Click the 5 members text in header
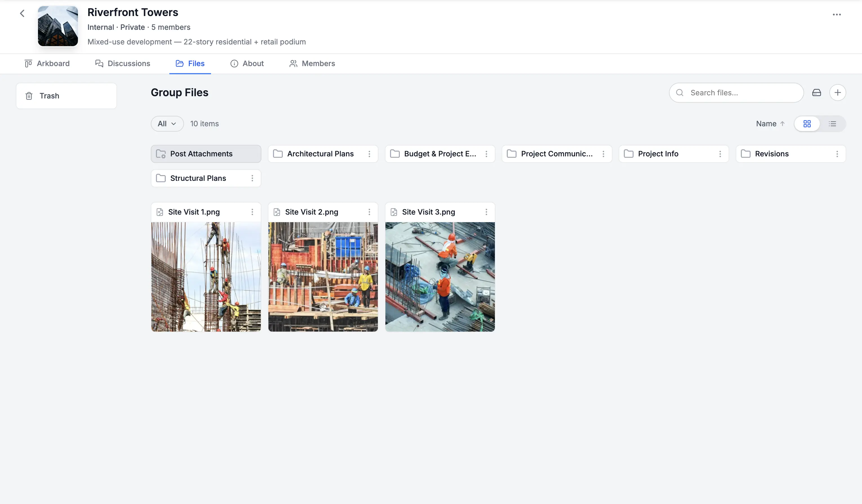This screenshot has width=862, height=504. pos(171,27)
